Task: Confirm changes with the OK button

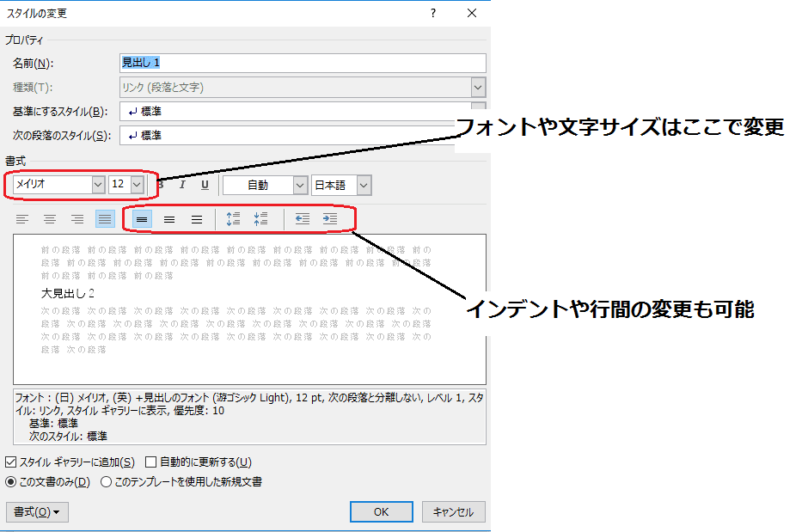Action: [381, 511]
